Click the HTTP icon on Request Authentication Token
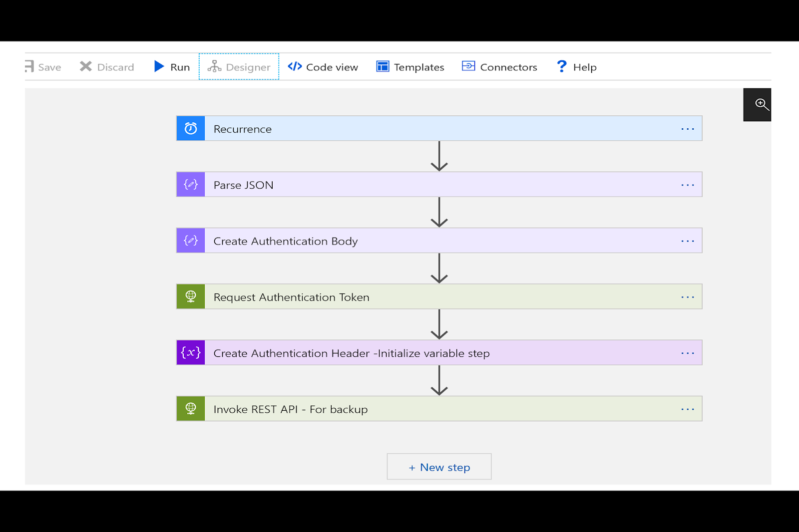Screen dimensions: 799x532 click(x=190, y=296)
